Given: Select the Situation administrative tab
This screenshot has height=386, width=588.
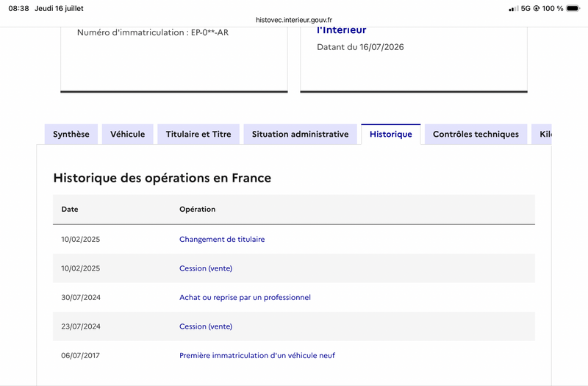Looking at the screenshot, I should click(300, 135).
